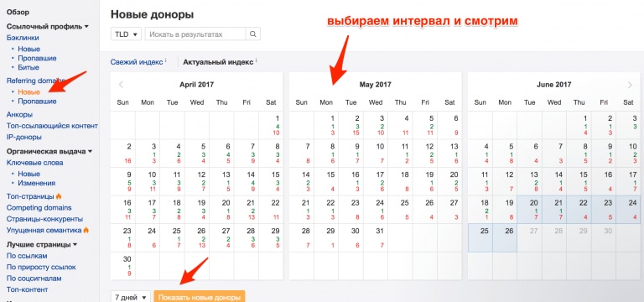Select May 22 in calendar
This screenshot has width=644, height=302.
[x=326, y=210]
